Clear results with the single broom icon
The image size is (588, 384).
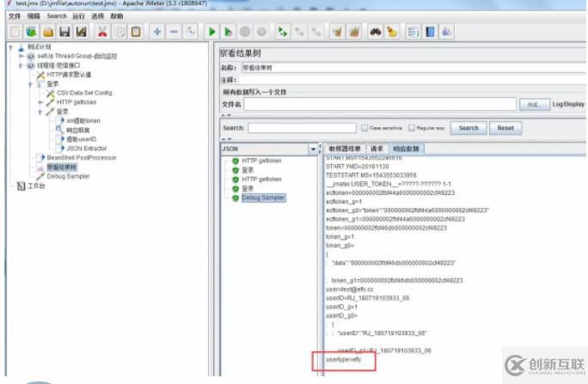click(x=337, y=32)
